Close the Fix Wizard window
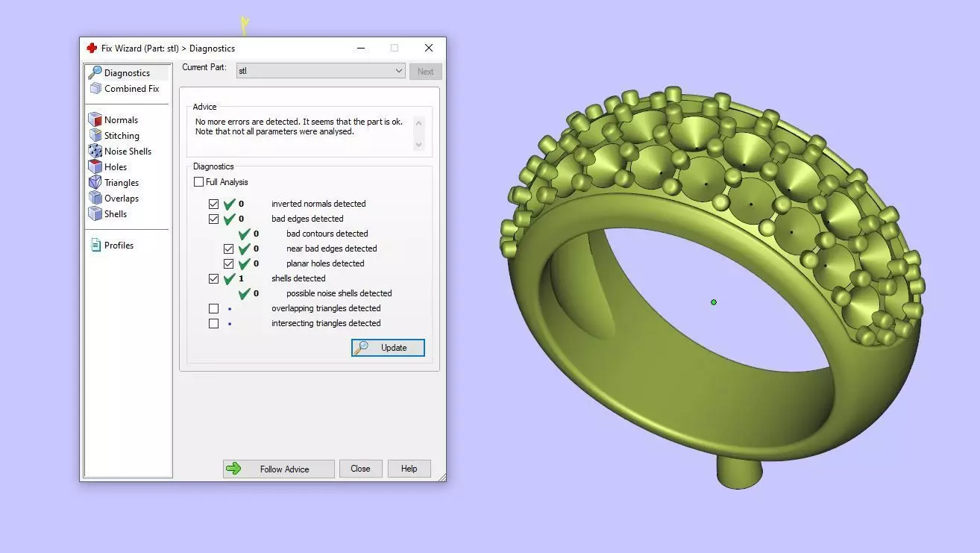 (x=428, y=48)
